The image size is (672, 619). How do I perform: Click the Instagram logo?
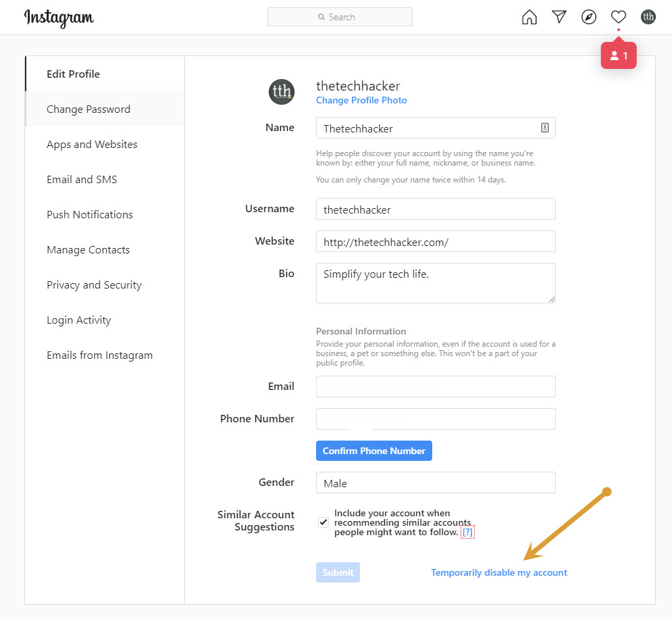(x=59, y=18)
